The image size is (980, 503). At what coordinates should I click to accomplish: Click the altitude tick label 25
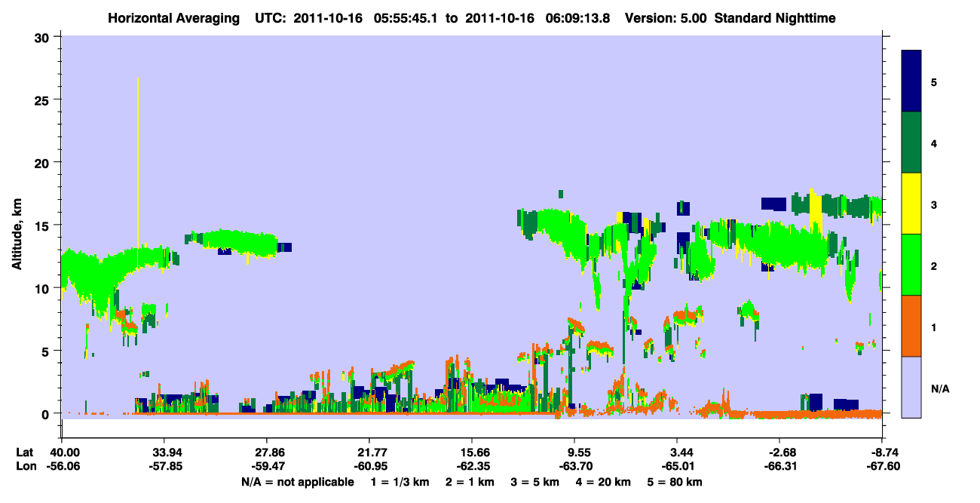[x=44, y=100]
